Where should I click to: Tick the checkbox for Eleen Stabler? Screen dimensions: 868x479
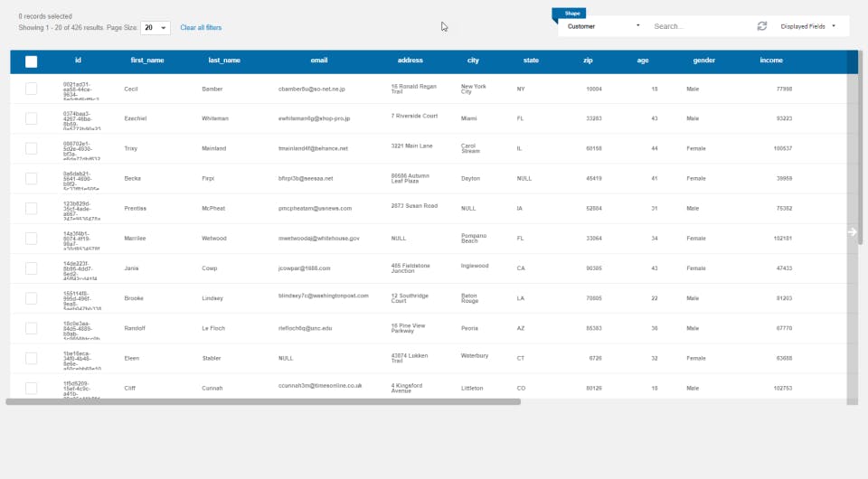click(31, 358)
